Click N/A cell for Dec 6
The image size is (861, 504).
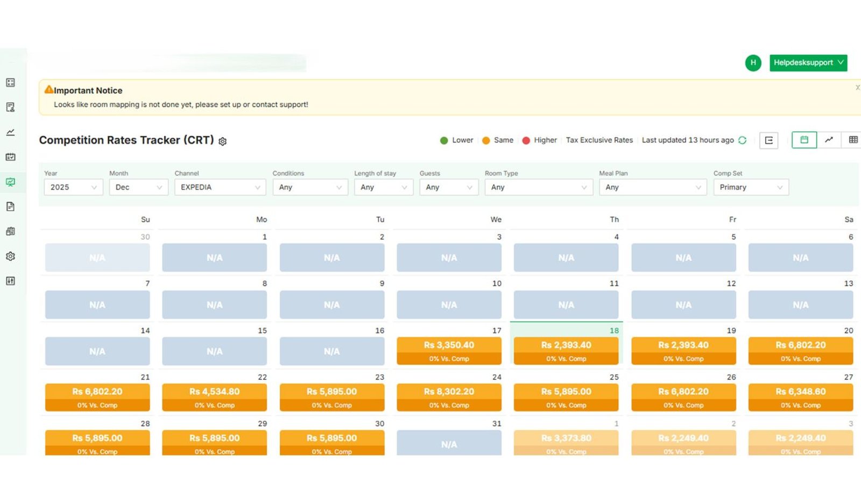(801, 258)
